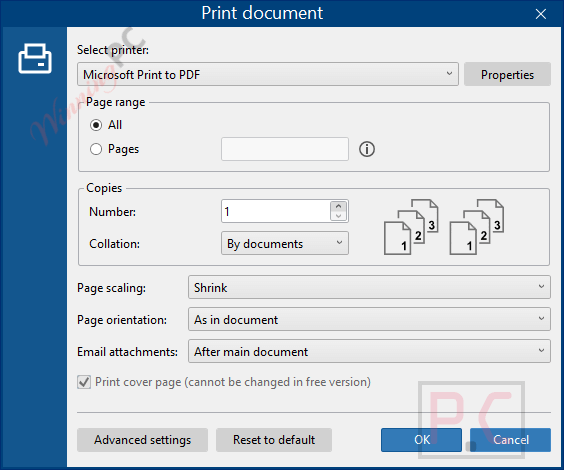Click the Number of copies field
This screenshot has width=564, height=470.
coord(276,211)
